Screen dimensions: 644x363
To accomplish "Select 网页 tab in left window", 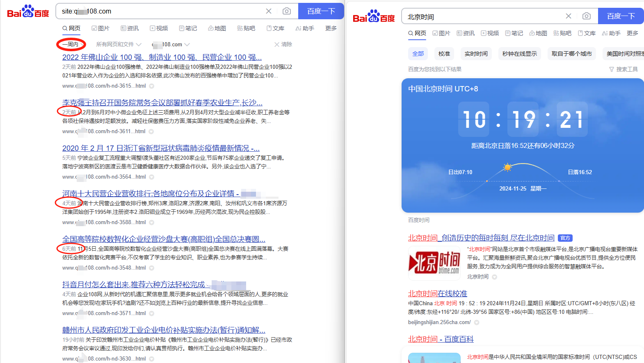I will [x=71, y=28].
